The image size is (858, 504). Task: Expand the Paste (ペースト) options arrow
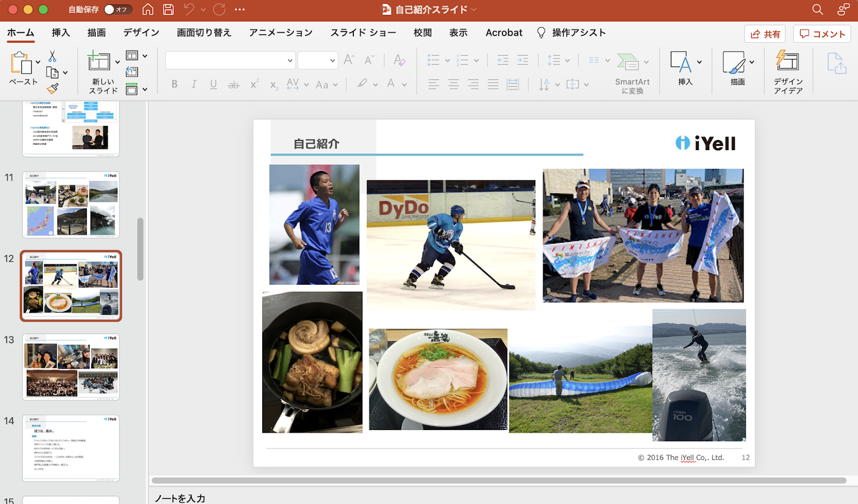coord(38,62)
